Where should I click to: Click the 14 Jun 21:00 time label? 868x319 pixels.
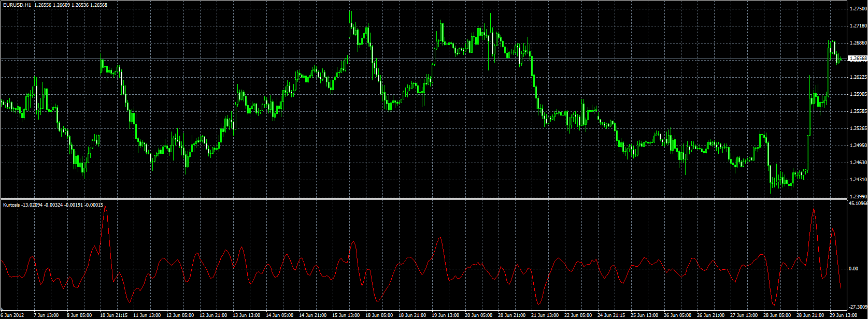(312, 315)
